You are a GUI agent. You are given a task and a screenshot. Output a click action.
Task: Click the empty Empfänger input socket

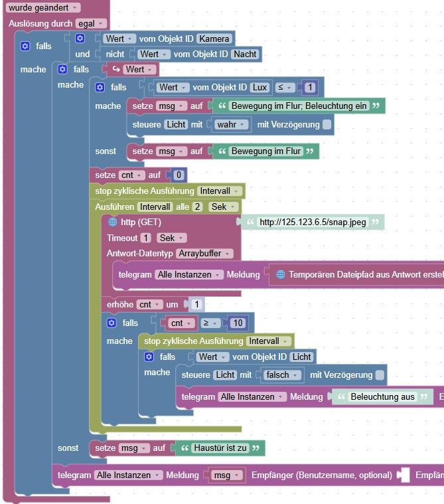404,475
